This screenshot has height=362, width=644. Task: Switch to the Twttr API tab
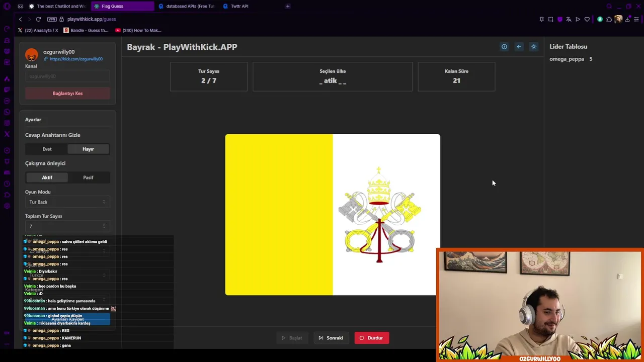tap(250, 6)
